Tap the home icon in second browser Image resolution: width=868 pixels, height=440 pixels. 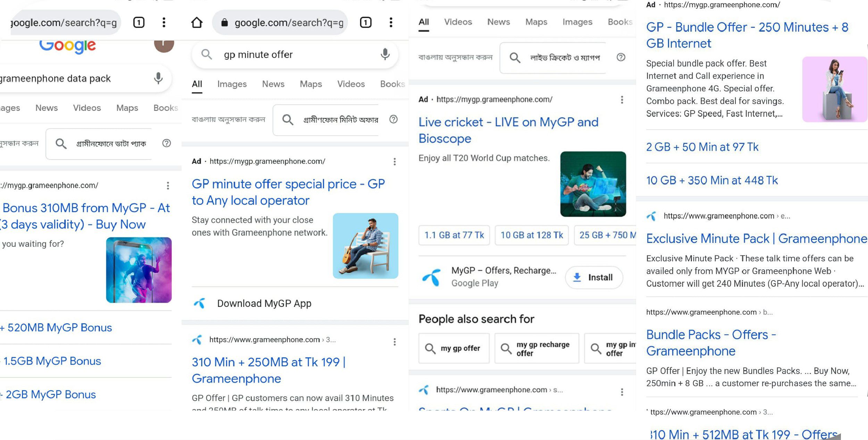(197, 23)
